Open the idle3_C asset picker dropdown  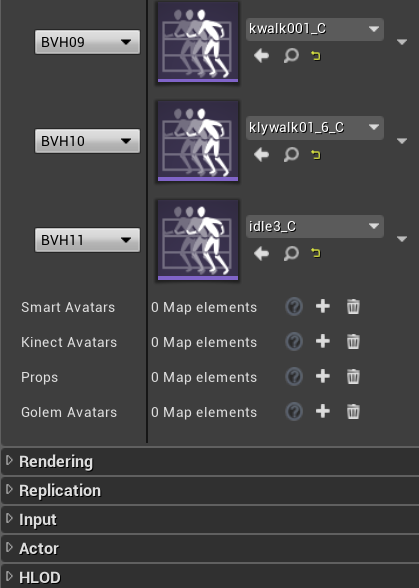(315, 226)
